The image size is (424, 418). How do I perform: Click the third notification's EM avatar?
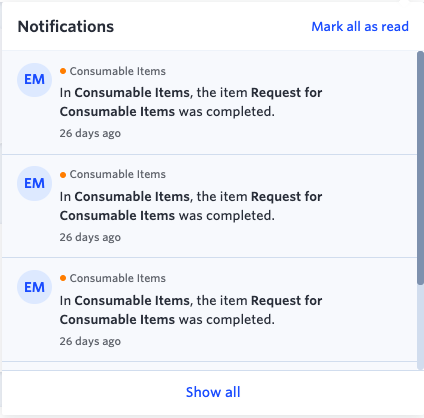coord(34,287)
